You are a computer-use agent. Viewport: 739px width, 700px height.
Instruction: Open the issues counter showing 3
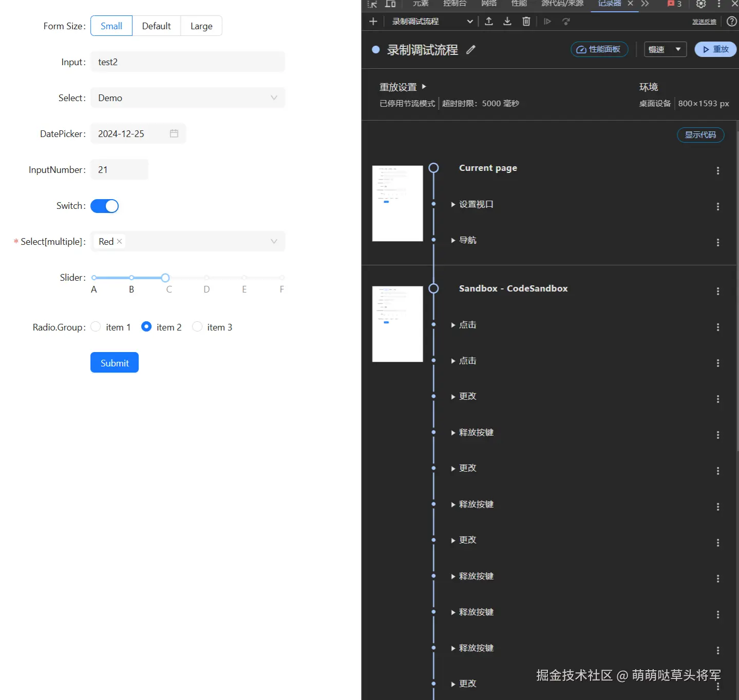point(674,4)
